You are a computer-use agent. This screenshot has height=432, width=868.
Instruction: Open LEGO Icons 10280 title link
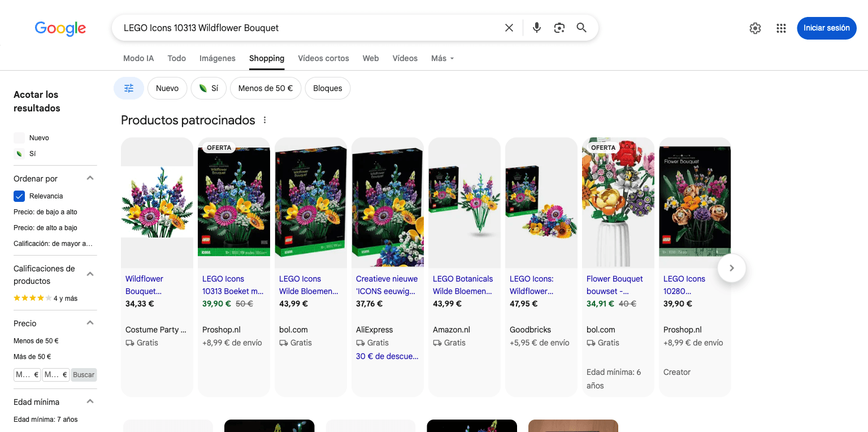(684, 285)
